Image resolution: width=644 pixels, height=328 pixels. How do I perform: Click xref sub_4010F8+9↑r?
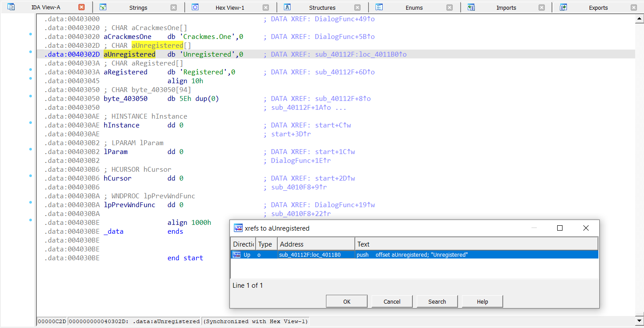pyautogui.click(x=299, y=187)
